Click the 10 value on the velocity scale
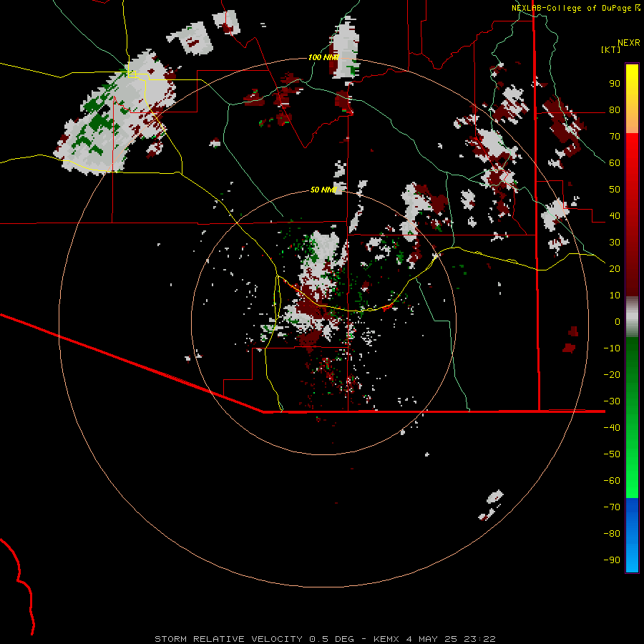644x644 pixels. click(615, 296)
